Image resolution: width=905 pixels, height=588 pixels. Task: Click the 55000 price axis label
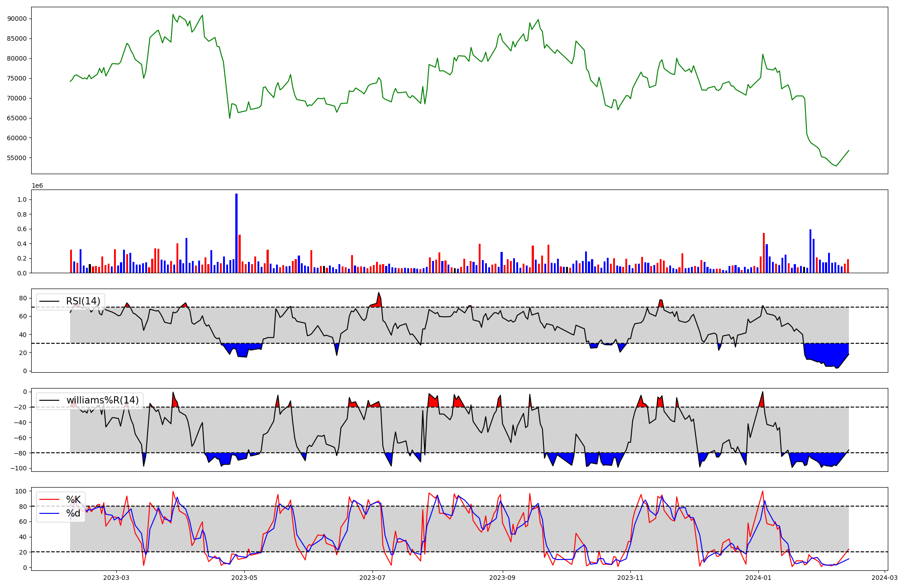pyautogui.click(x=17, y=158)
